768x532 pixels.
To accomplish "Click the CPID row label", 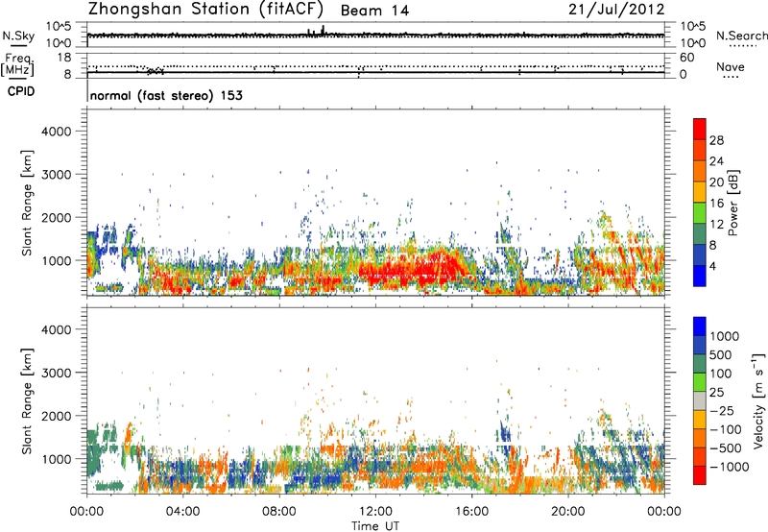I will (21, 91).
